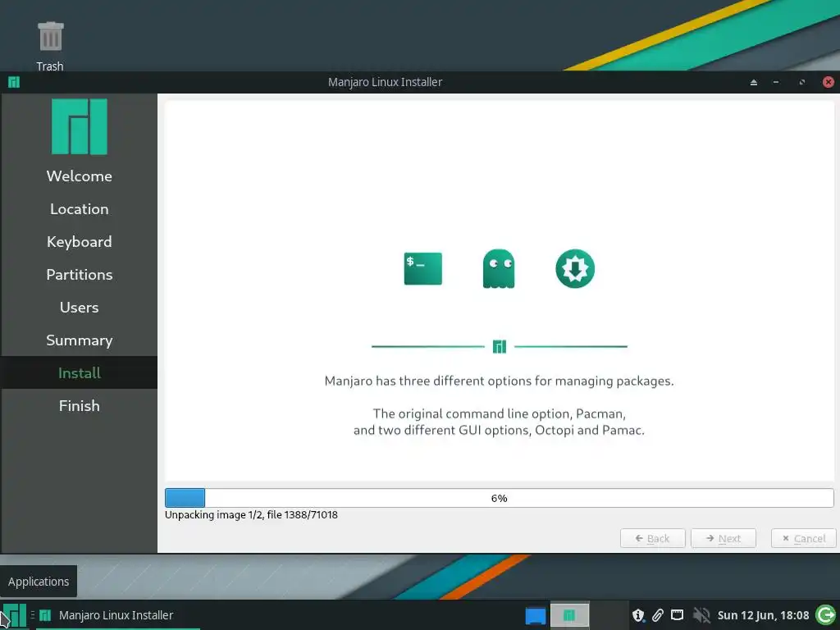Screen dimensions: 840x630
Task: Select the Welcome step in sidebar
Action: (x=80, y=176)
